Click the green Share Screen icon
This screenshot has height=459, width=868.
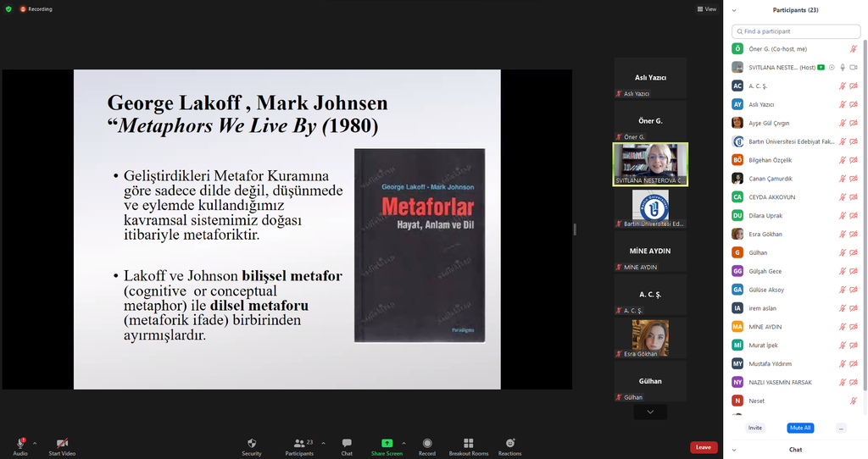(x=387, y=443)
